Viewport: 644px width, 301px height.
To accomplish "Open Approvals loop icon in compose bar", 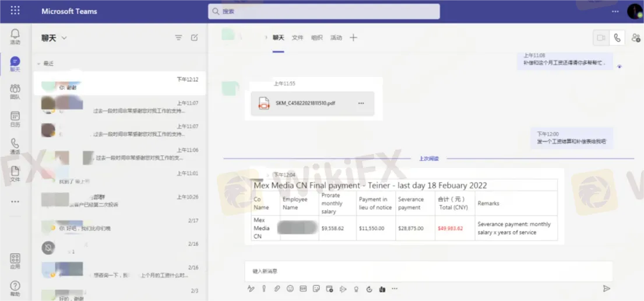I will 369,289.
